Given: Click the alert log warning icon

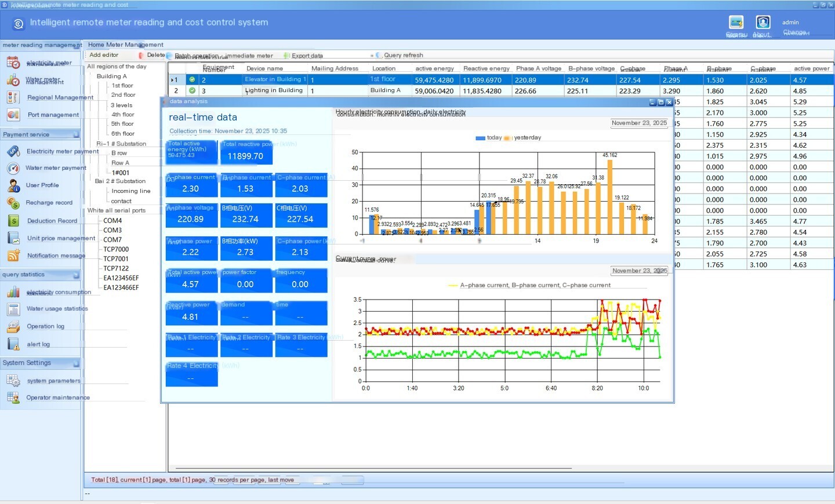Looking at the screenshot, I should click(13, 344).
